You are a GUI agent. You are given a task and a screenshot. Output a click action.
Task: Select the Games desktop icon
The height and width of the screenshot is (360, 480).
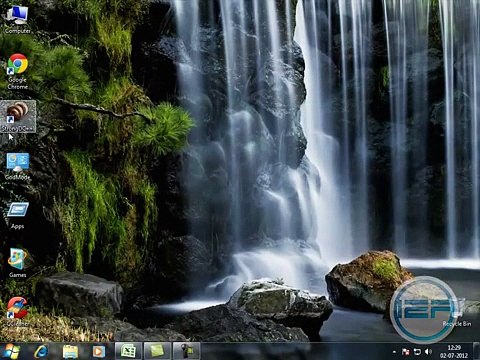[x=18, y=263]
